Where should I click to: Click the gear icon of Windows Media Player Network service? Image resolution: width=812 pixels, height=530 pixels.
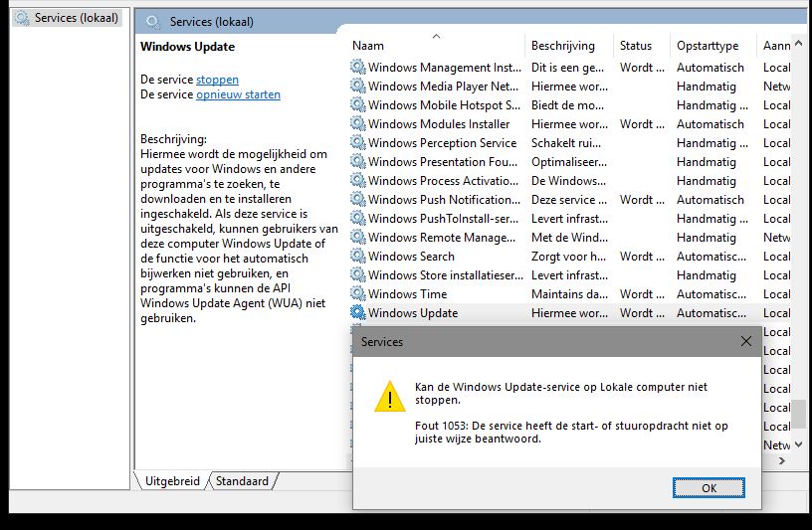358,86
